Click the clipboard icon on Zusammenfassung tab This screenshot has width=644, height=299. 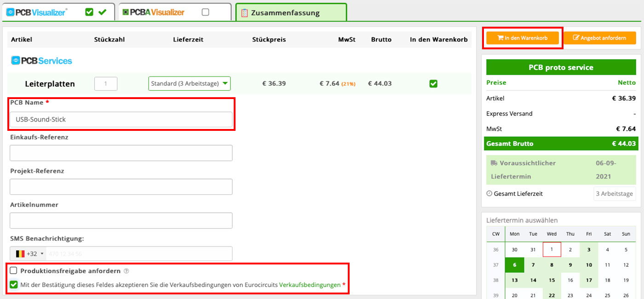[x=244, y=13]
